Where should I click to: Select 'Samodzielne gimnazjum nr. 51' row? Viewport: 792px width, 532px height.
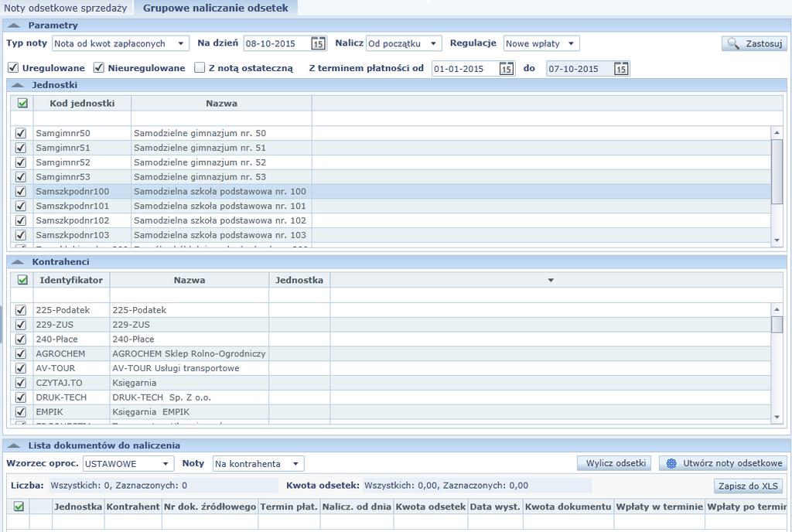[391, 148]
